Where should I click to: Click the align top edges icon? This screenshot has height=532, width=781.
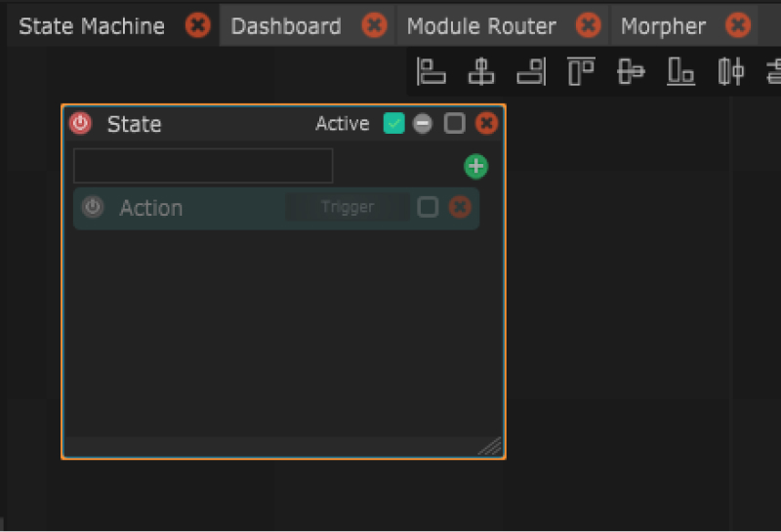click(582, 71)
